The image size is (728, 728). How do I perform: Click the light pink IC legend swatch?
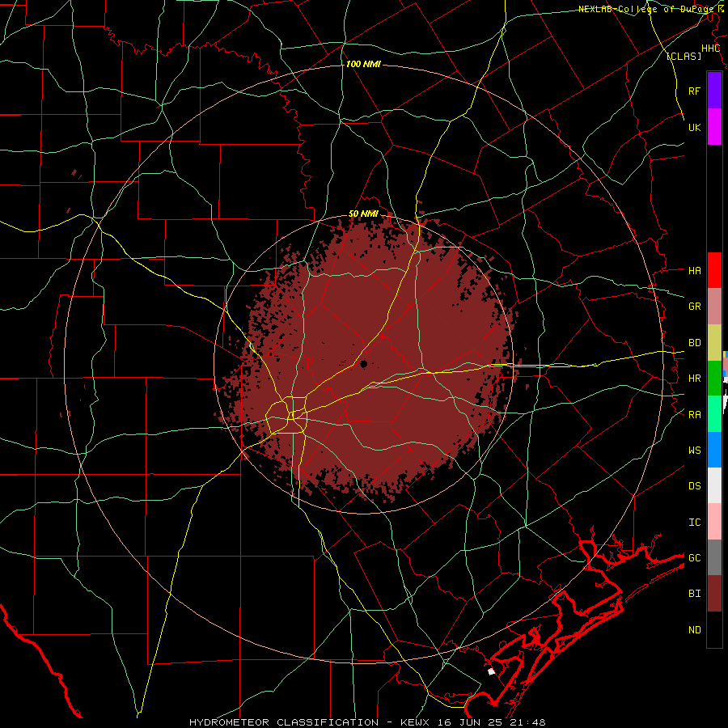tap(714, 522)
